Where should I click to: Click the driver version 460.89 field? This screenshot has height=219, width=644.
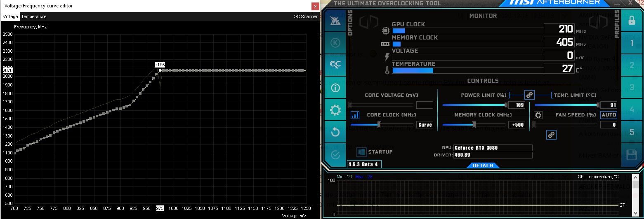[x=493, y=155]
